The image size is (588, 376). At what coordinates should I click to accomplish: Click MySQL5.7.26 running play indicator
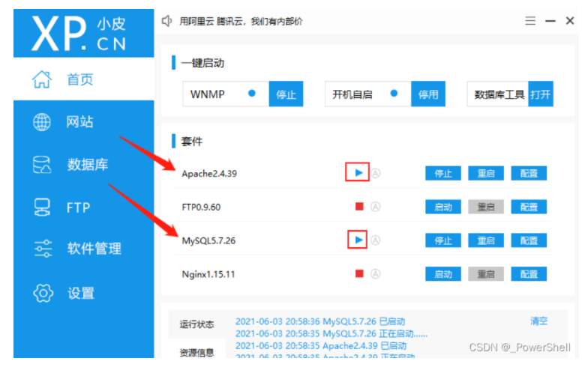pyautogui.click(x=358, y=240)
